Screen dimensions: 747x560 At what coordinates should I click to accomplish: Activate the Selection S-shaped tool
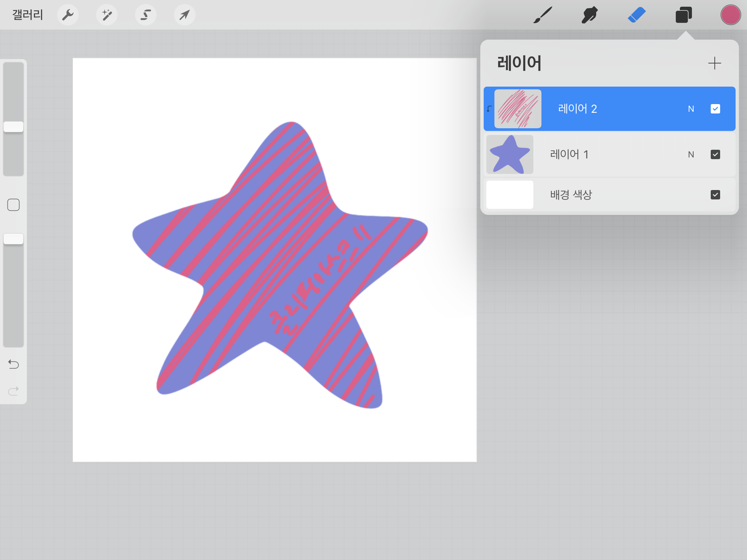pyautogui.click(x=145, y=15)
